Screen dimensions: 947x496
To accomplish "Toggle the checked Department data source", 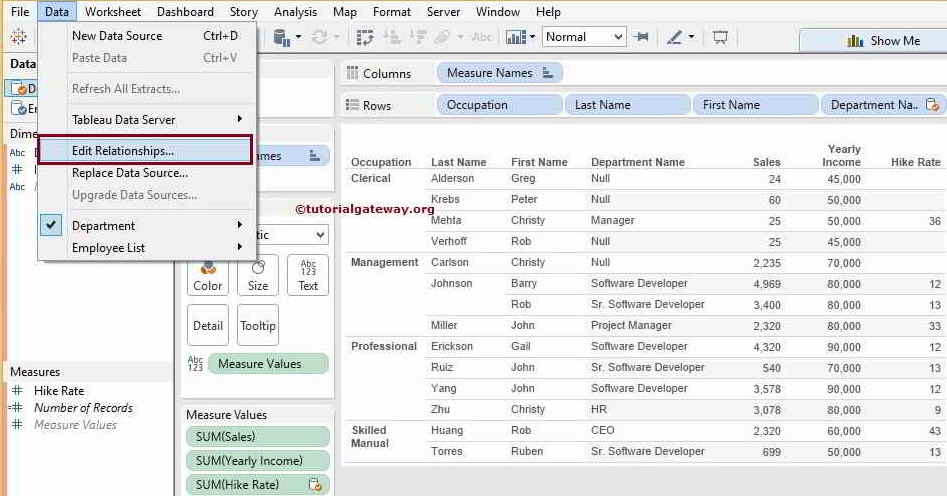I will pos(103,226).
